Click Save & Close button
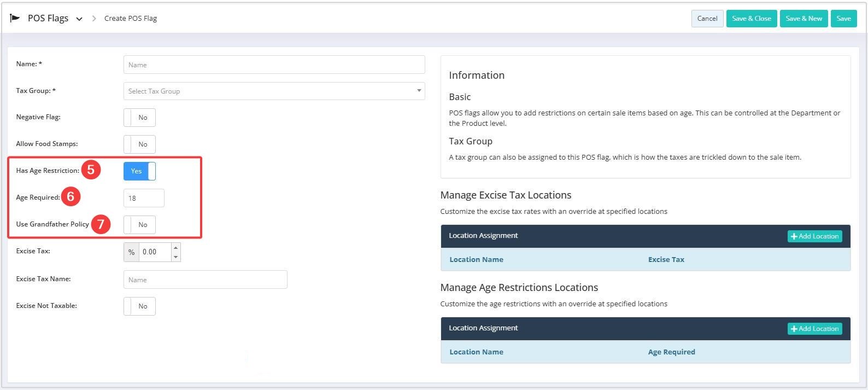This screenshot has height=390, width=868. point(751,19)
